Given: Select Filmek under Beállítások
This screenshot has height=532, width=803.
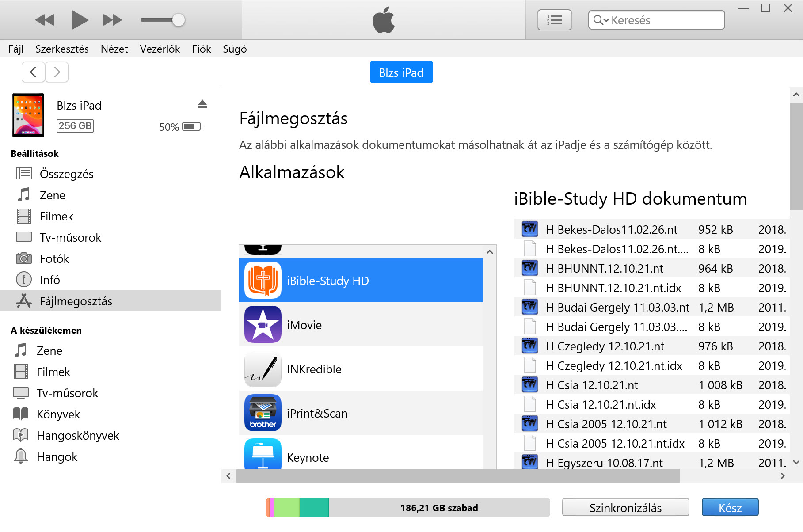Looking at the screenshot, I should 110,216.
